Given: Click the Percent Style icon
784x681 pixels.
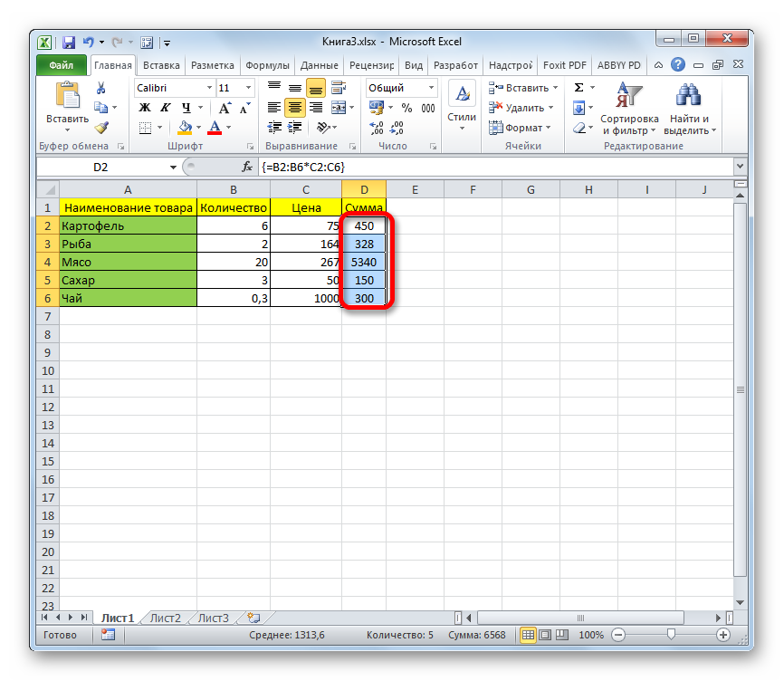Looking at the screenshot, I should tap(406, 108).
